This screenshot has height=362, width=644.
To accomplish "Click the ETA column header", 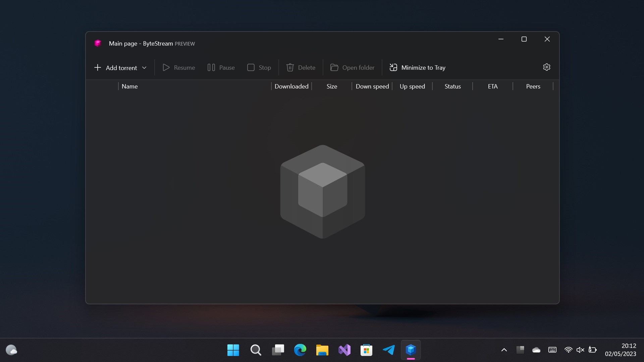I will tap(492, 86).
